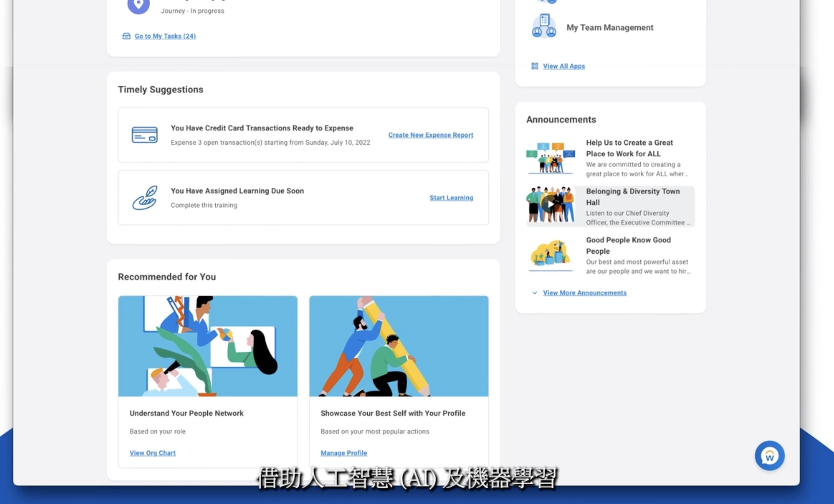The image size is (834, 504).
Task: Click the View All Apps grid icon
Action: pos(535,66)
